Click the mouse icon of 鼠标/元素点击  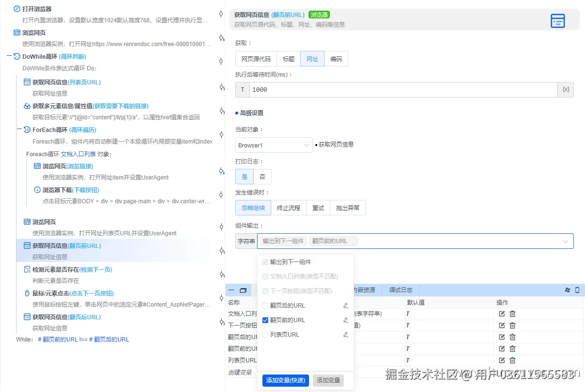pyautogui.click(x=27, y=293)
